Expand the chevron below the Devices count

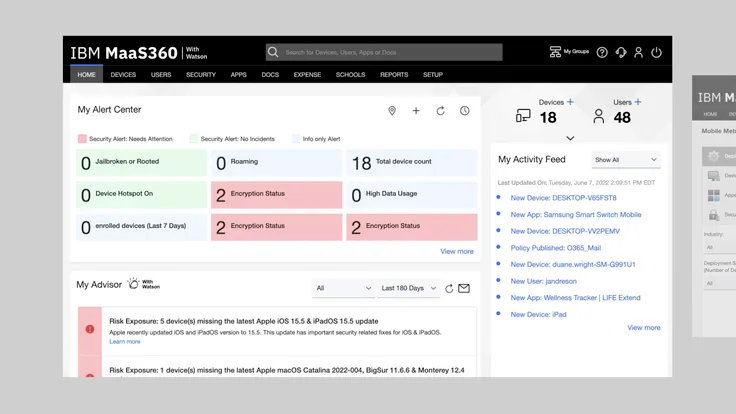[x=570, y=138]
